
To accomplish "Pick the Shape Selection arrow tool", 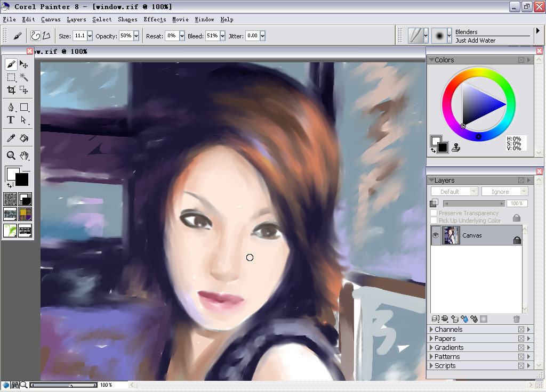I will pos(23,120).
